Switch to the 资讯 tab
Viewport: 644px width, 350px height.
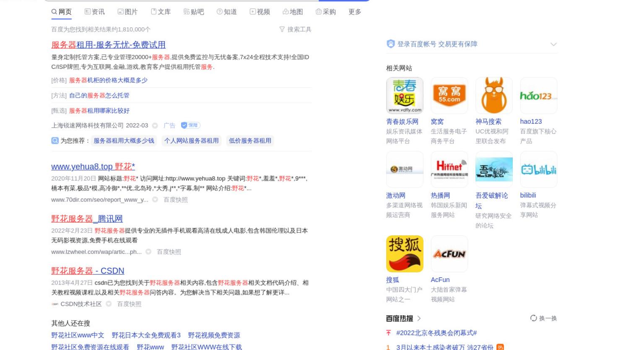[95, 12]
